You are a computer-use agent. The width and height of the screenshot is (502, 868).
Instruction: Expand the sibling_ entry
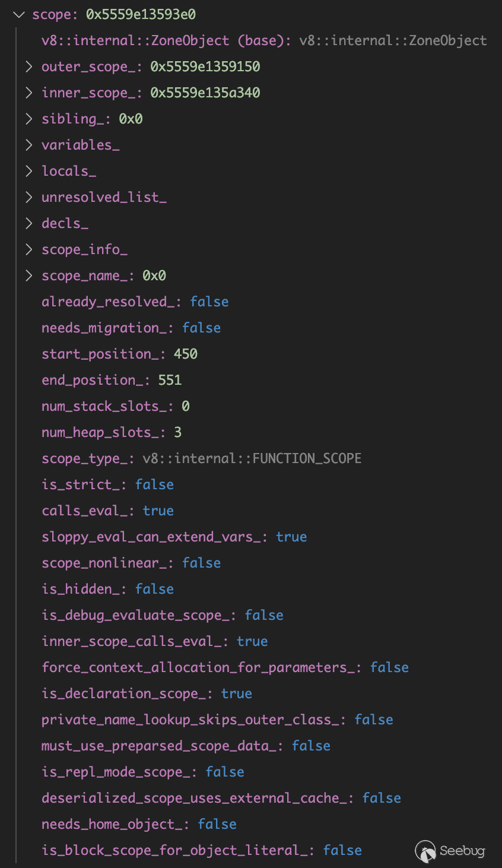(x=28, y=119)
